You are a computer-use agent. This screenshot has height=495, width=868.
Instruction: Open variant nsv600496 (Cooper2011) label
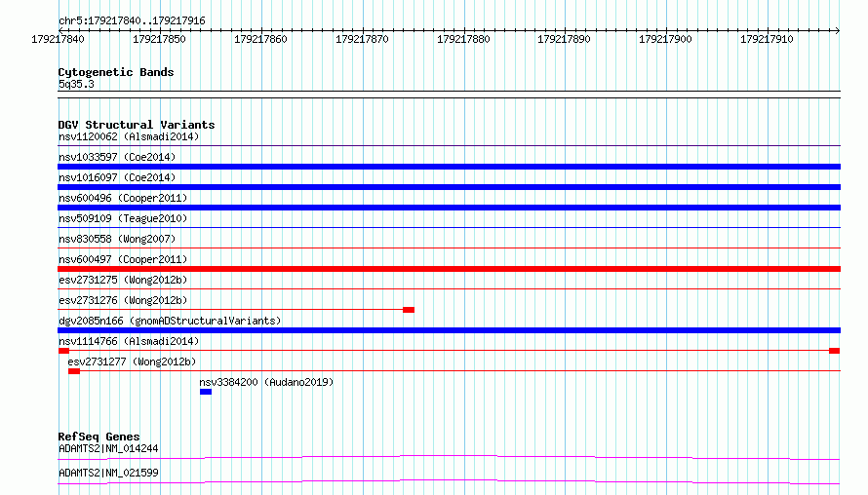click(x=123, y=198)
